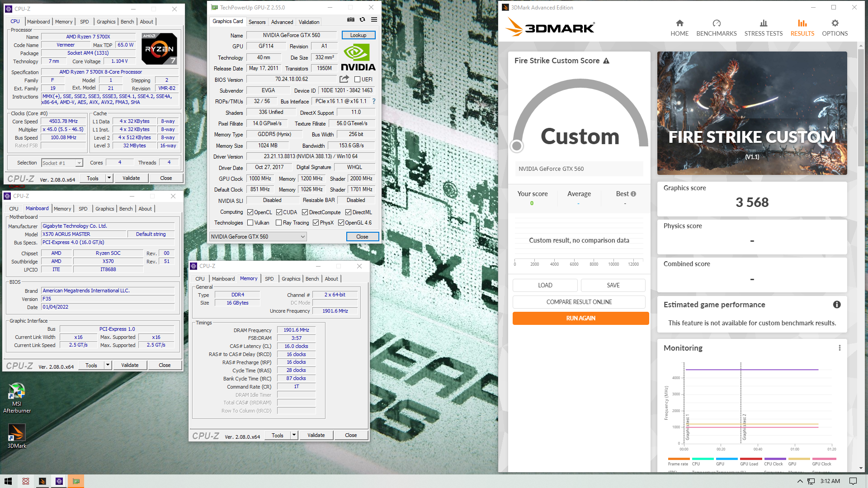Viewport: 868px width, 488px height.
Task: Open the Monitoring panel three-dot menu
Action: [840, 348]
